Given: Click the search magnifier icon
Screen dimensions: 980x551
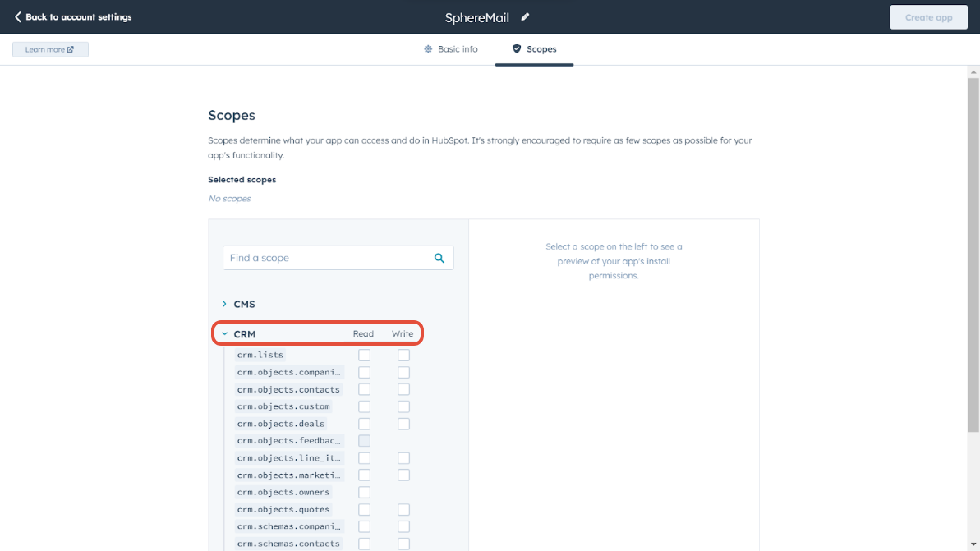Looking at the screenshot, I should [439, 258].
